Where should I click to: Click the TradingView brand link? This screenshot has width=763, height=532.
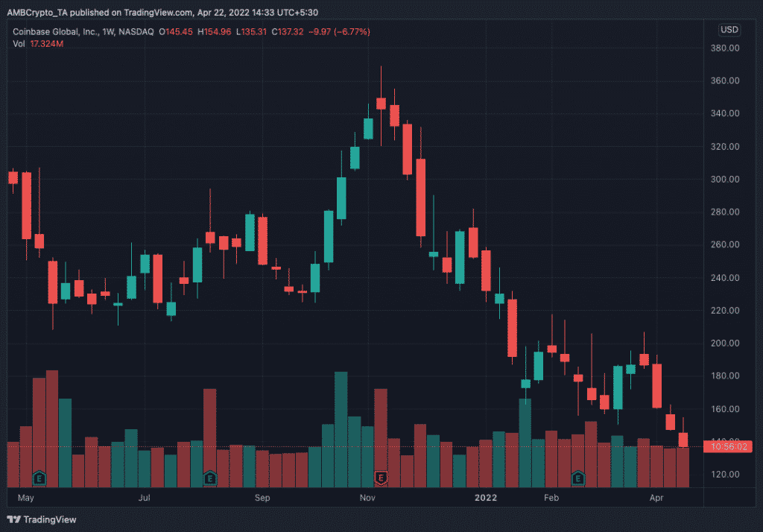point(42,519)
